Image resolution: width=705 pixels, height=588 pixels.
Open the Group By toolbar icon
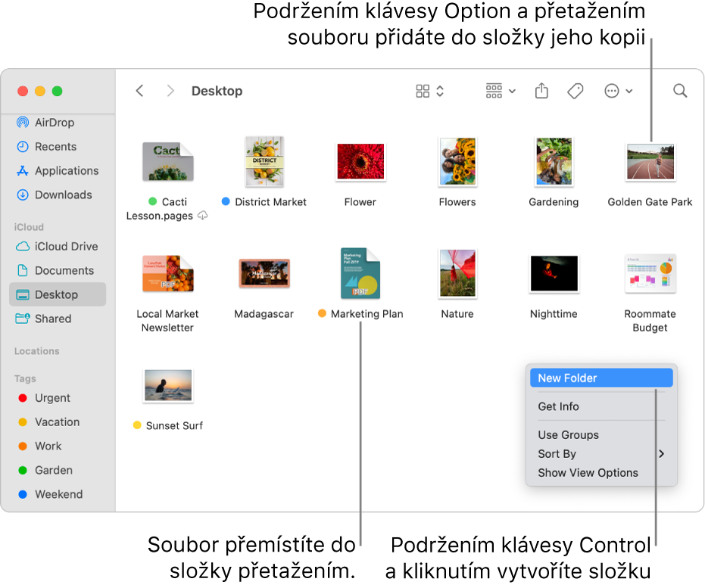point(494,91)
